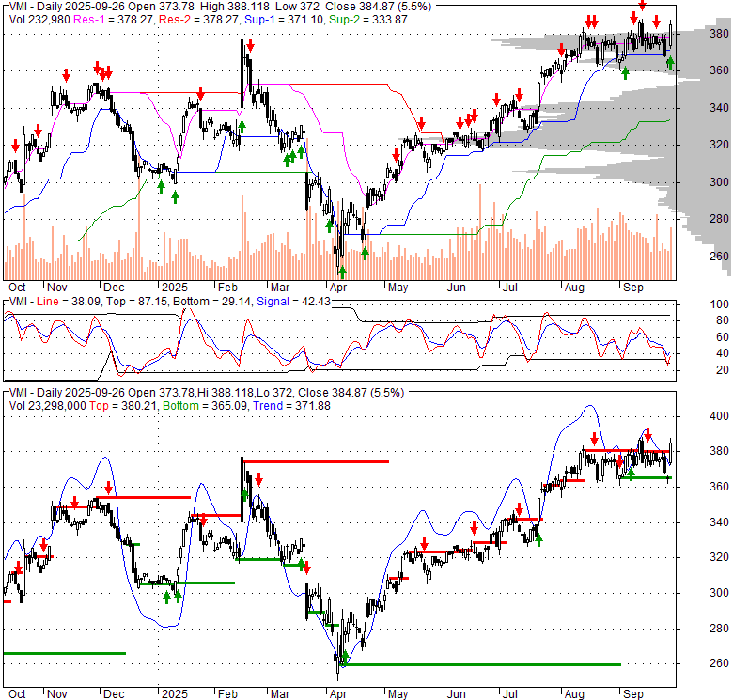Click the 'Jul' label on top chart time axis

pyautogui.click(x=509, y=288)
